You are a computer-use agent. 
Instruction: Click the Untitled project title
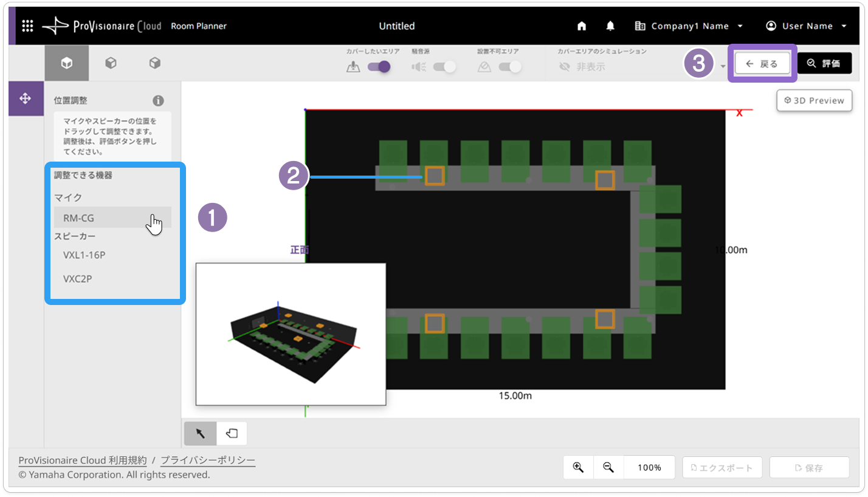tap(397, 26)
